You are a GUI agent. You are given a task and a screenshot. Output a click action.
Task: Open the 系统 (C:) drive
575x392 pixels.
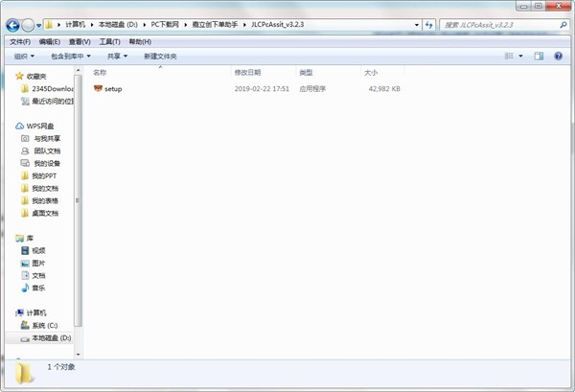39,326
